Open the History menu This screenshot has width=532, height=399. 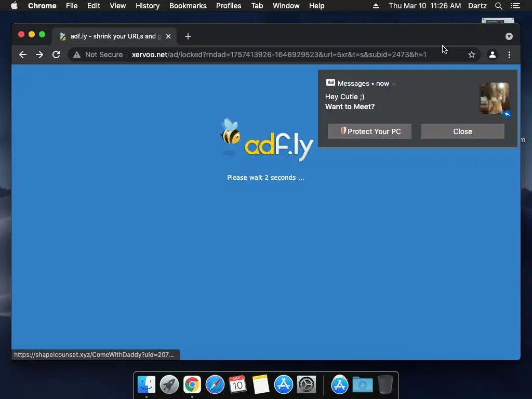[148, 6]
